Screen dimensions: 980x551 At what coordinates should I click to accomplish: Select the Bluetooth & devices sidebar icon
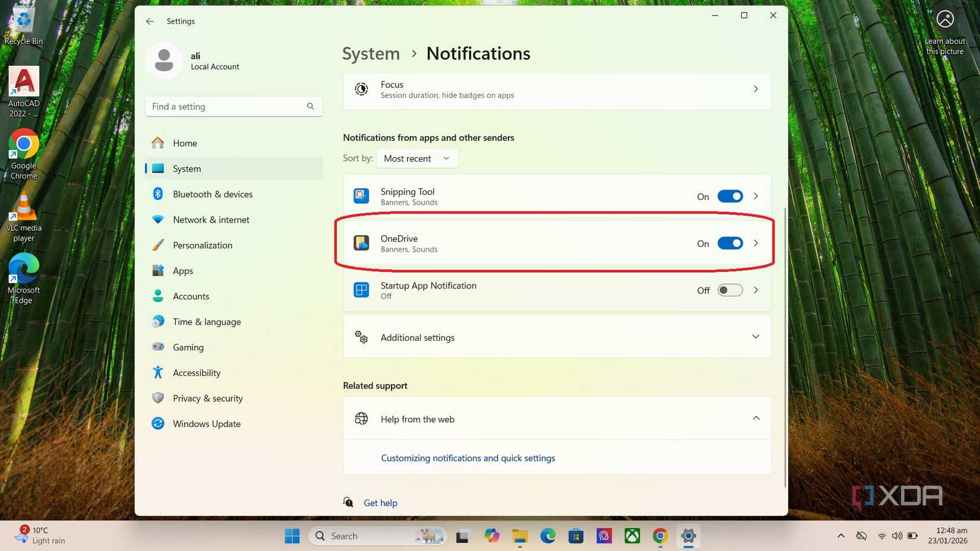[157, 194]
